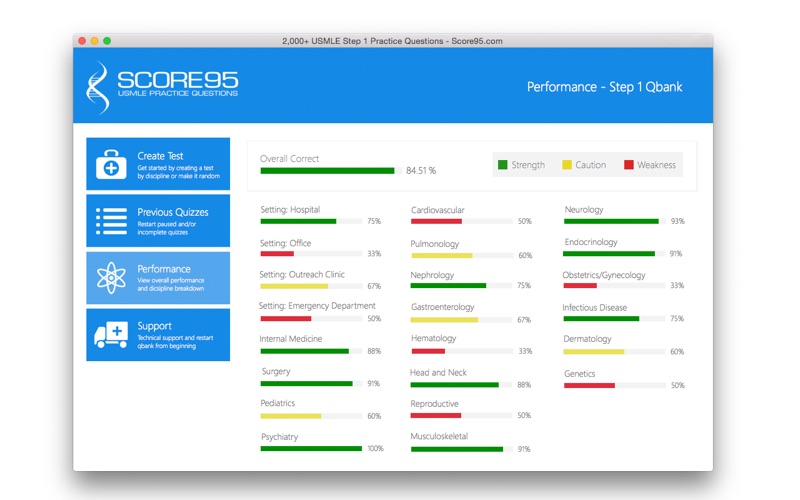Image resolution: width=800 pixels, height=500 pixels.
Task: Click the ambulance icon on Support
Action: [x=111, y=335]
